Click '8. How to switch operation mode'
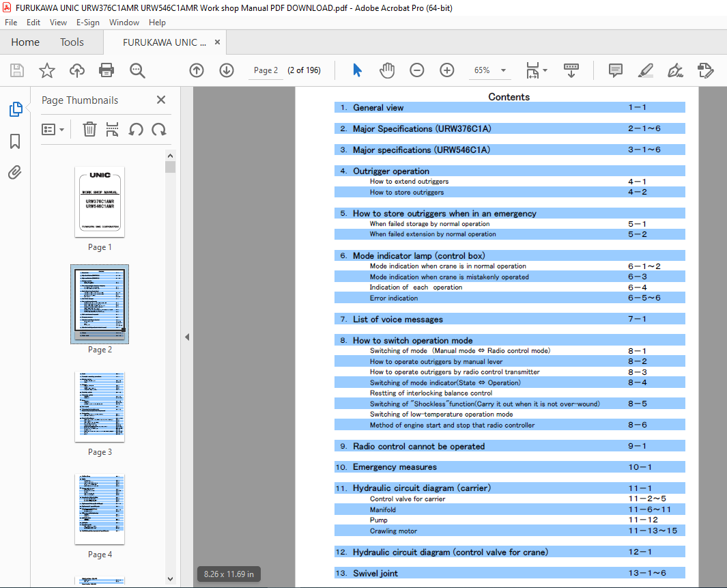Screen dimensions: 727x588 pyautogui.click(x=509, y=340)
